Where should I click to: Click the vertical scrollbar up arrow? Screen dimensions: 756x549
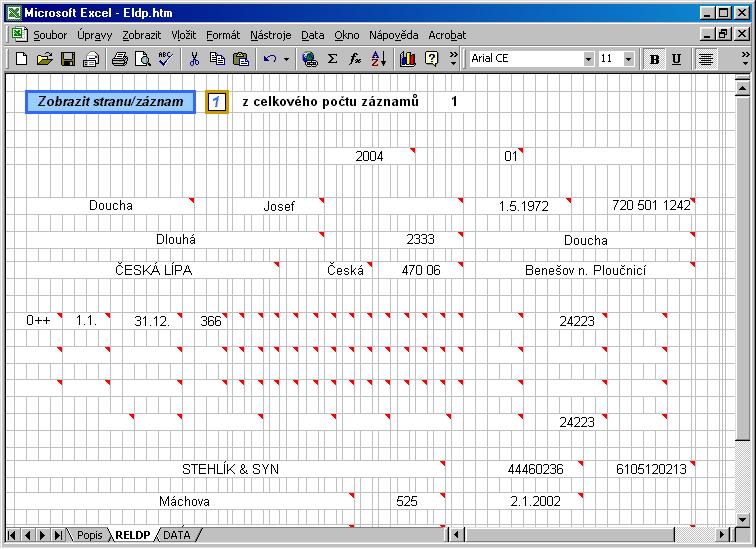point(742,87)
